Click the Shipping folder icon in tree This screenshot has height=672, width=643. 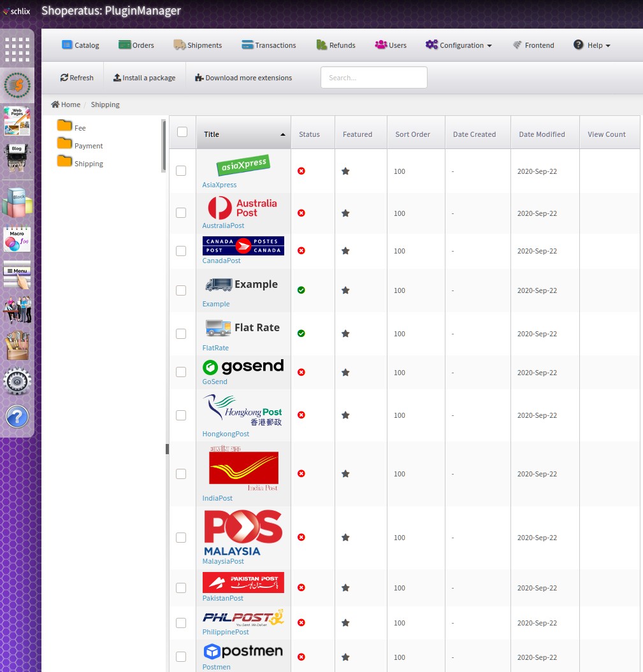point(64,162)
